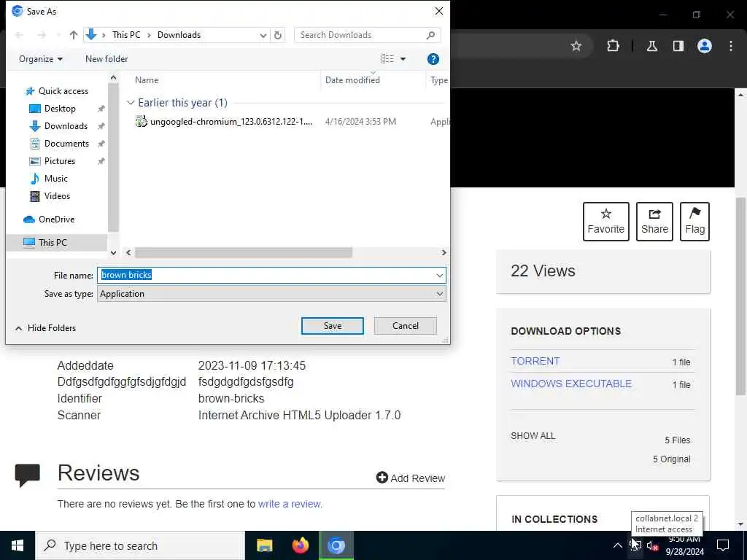Refresh the Downloads folder listing

click(278, 35)
